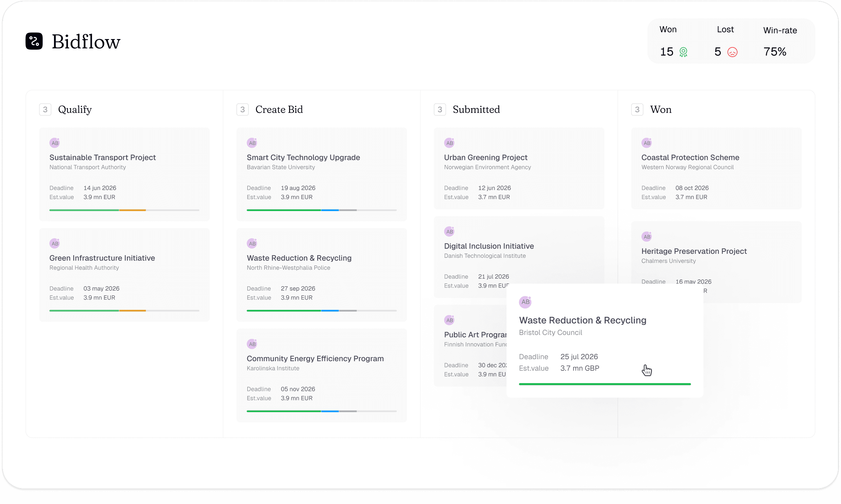
Task: Click the Create Bid column count badge
Action: pos(243,109)
